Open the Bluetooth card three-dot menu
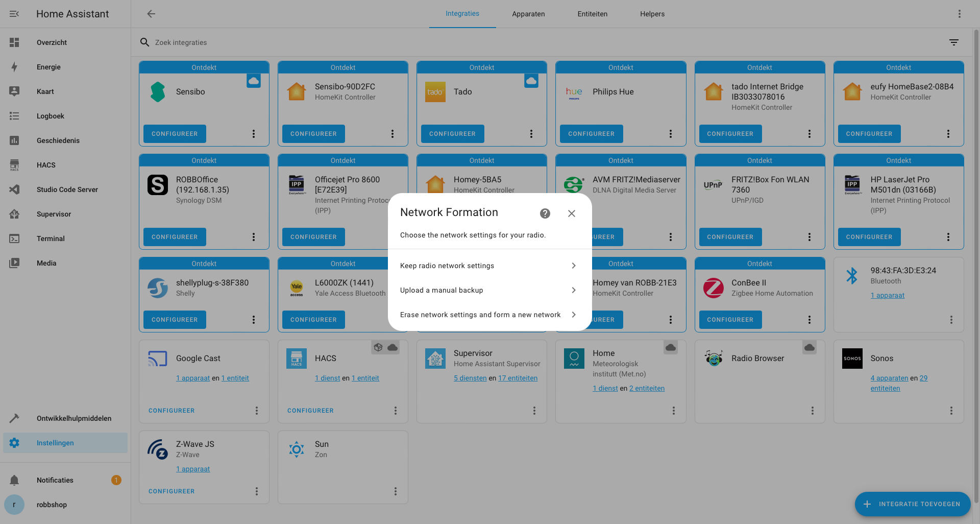 click(951, 320)
